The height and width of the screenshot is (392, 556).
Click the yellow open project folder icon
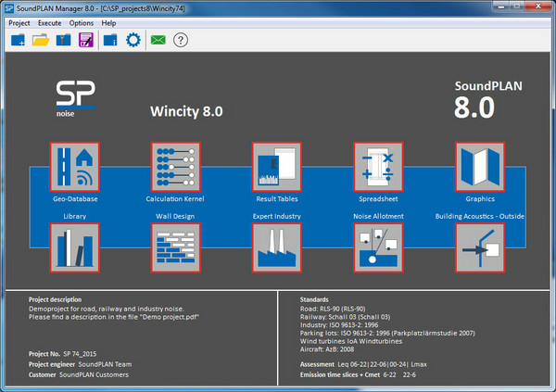coord(41,40)
